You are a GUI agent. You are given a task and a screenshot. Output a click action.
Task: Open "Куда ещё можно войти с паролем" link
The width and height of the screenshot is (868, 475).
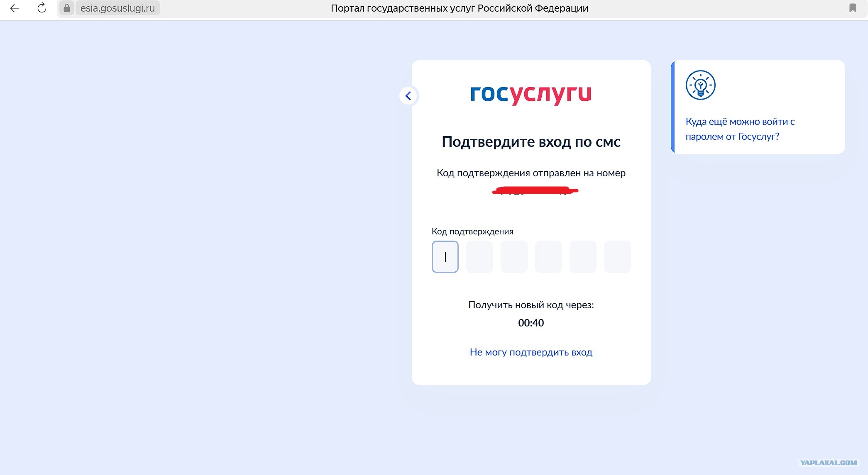pos(740,129)
